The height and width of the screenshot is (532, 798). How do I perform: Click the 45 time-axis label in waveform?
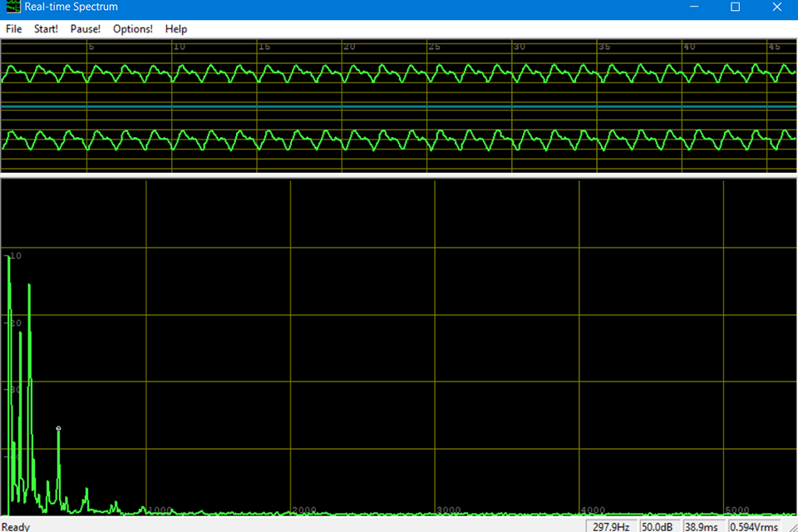coord(774,47)
